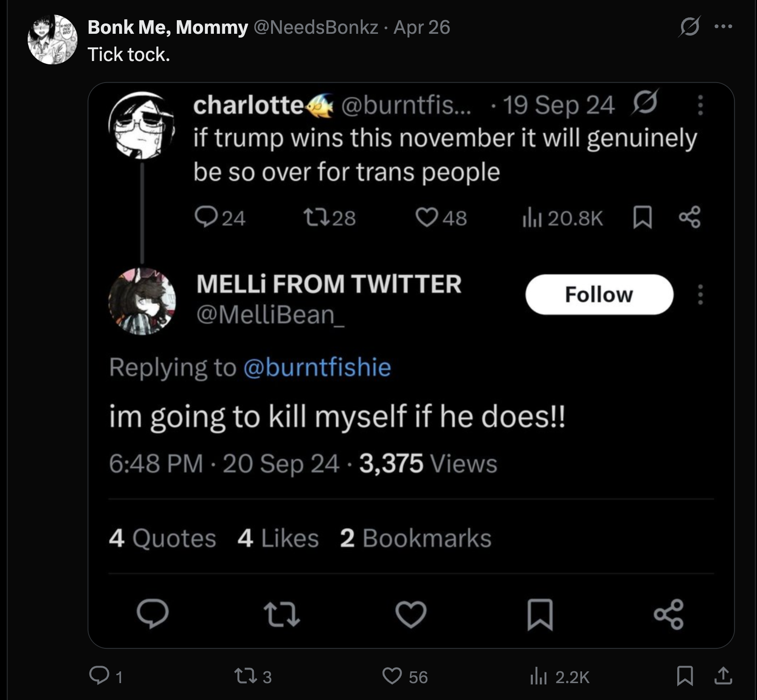Viewport: 757px width, 700px height.
Task: View analytics showing 2.2K views
Action: point(559,677)
